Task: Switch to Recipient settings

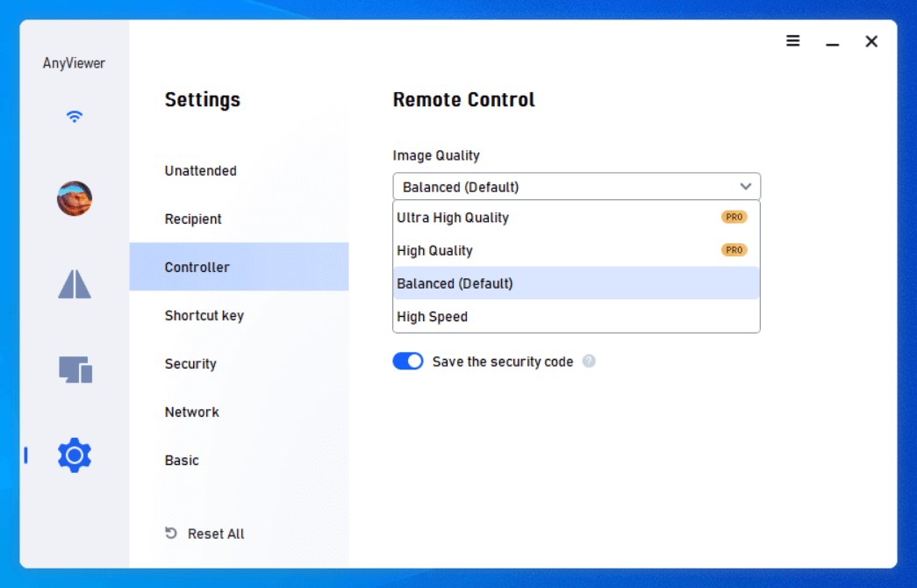Action: 193,219
